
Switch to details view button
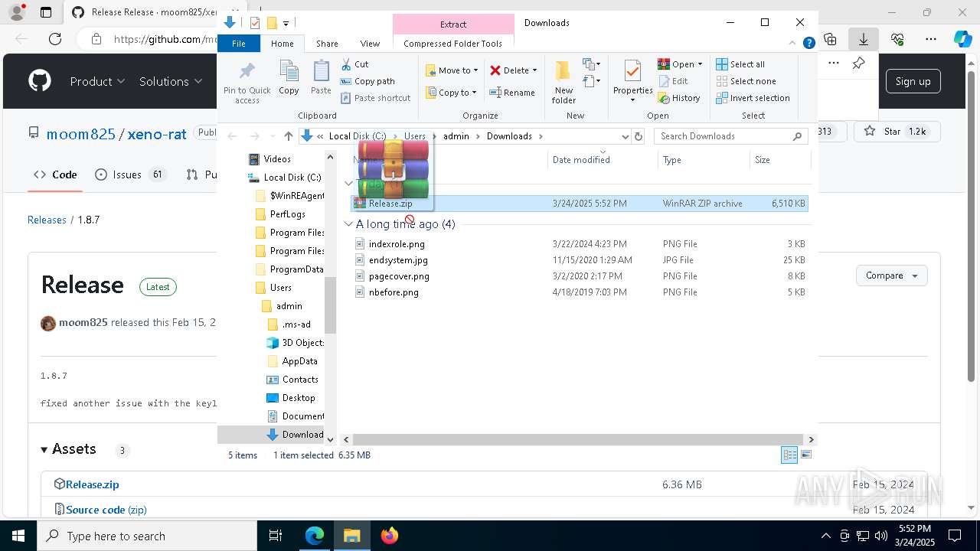(789, 455)
